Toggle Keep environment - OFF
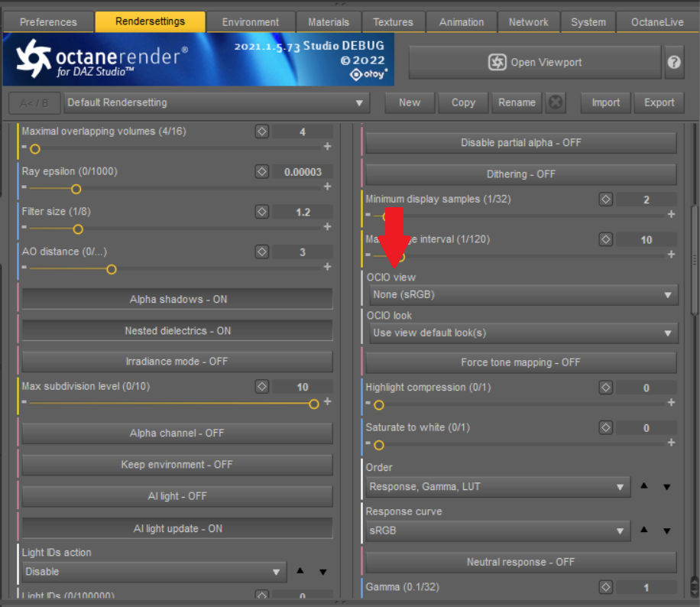This screenshot has width=700, height=607. 177,465
